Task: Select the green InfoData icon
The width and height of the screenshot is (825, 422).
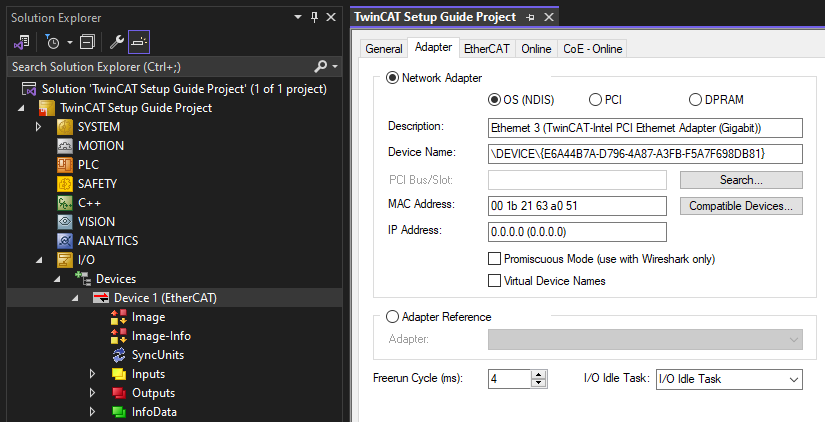Action: pyautogui.click(x=119, y=412)
